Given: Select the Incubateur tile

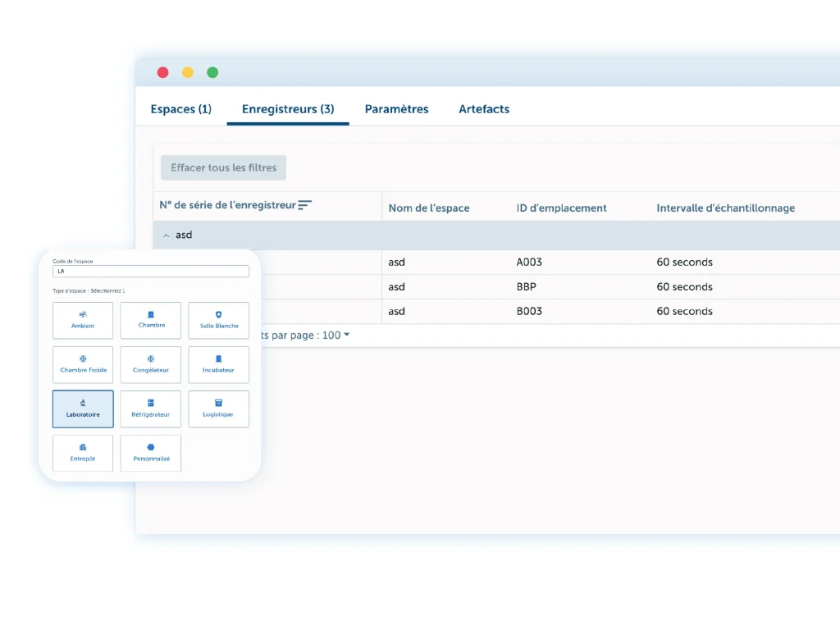Looking at the screenshot, I should coord(218,365).
